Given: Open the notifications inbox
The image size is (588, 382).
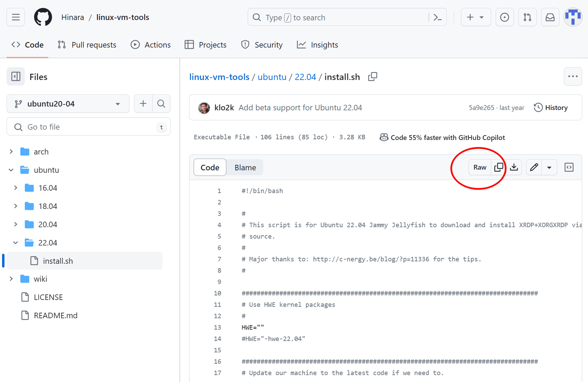Looking at the screenshot, I should coord(550,17).
